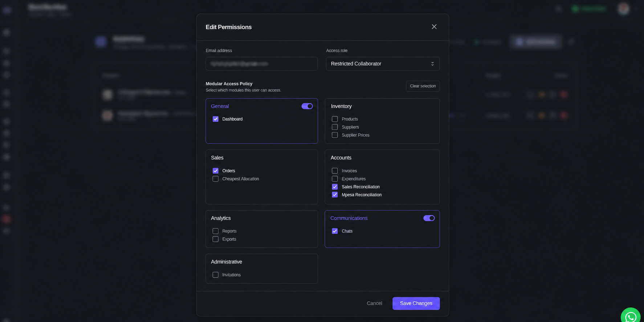Close the Edit Permissions dialog
The image size is (644, 322).
(x=434, y=27)
